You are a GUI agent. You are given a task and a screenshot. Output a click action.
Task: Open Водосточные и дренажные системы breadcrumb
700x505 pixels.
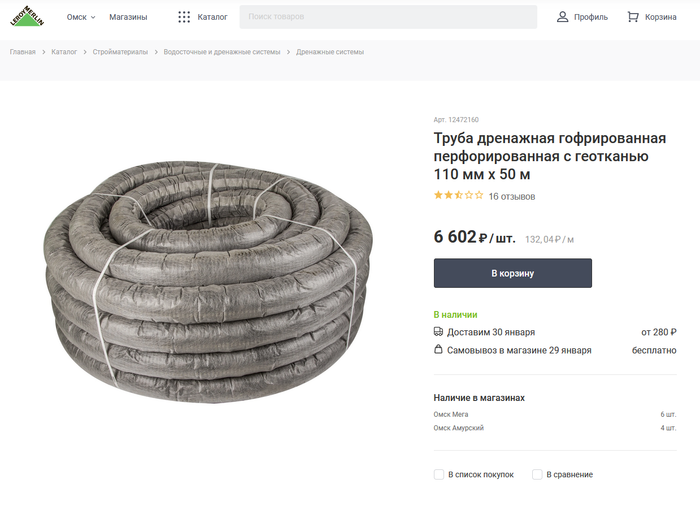click(221, 52)
